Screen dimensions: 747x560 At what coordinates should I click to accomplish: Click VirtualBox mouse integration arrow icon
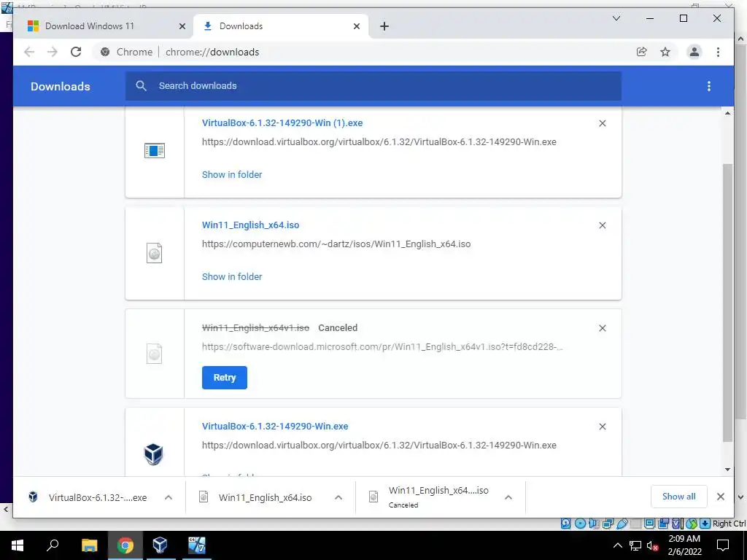(692, 524)
